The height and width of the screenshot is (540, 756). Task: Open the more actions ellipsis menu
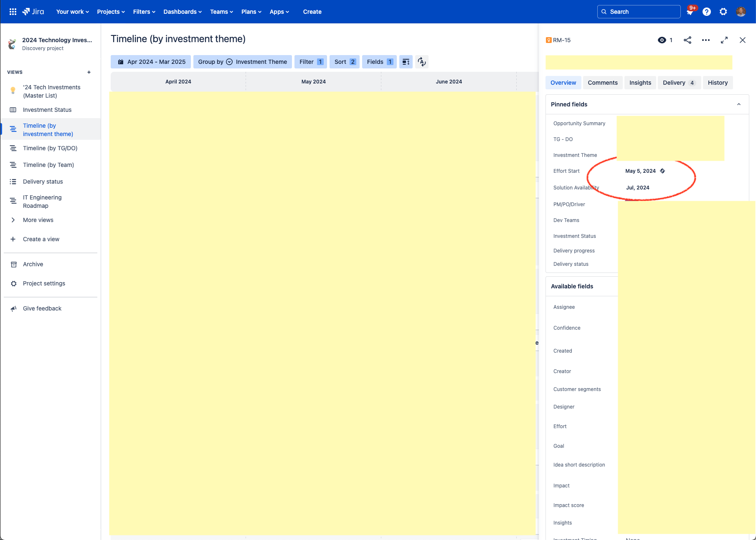click(706, 40)
